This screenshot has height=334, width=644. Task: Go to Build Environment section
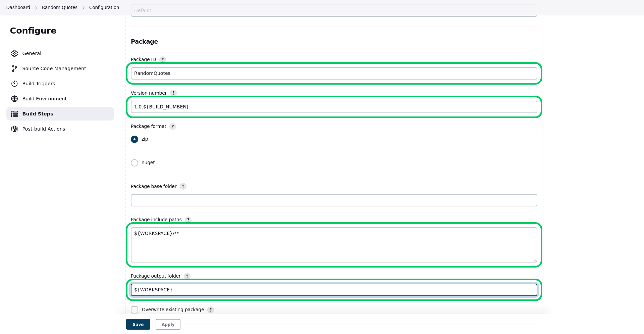point(60,99)
